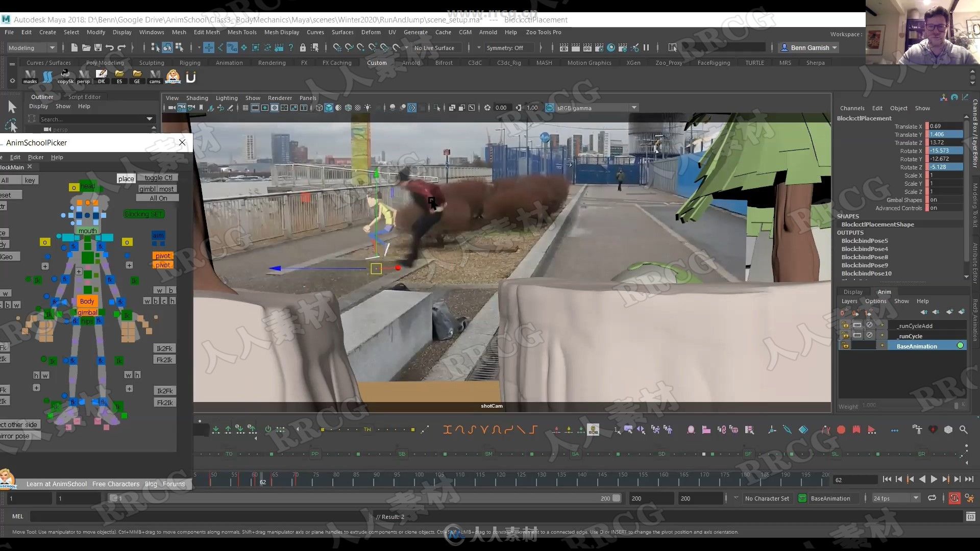
Task: Click the help question mark icon
Action: tap(291, 47)
